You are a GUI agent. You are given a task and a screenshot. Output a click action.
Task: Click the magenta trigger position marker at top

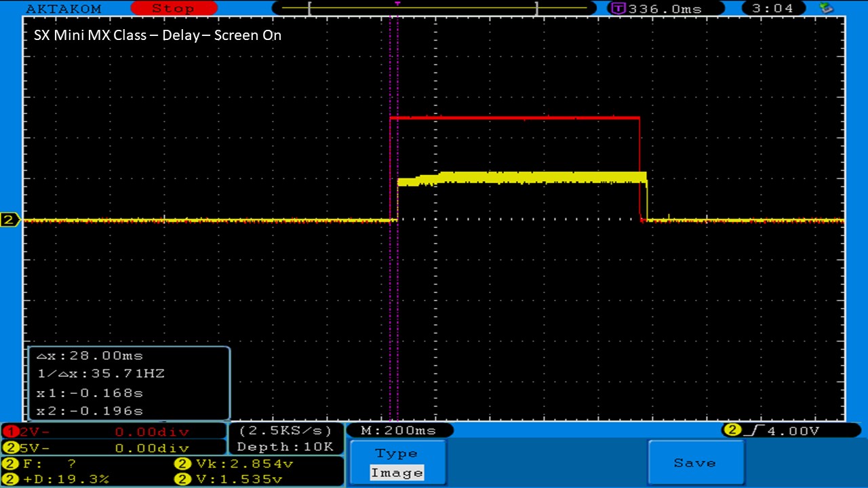tap(397, 3)
